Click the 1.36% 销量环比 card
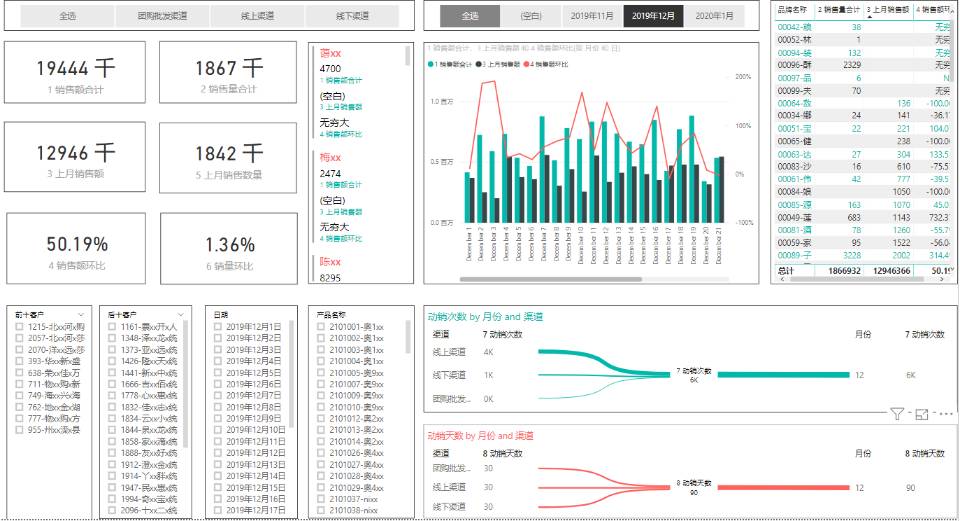This screenshot has height=521, width=960. coord(229,249)
